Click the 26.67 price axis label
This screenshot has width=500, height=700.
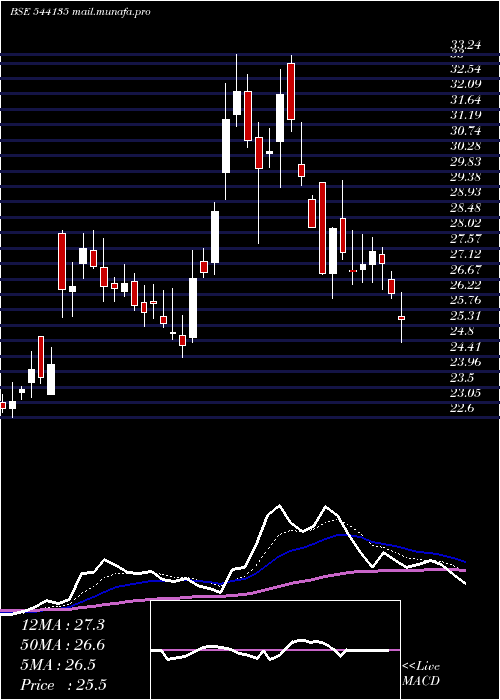pos(466,270)
